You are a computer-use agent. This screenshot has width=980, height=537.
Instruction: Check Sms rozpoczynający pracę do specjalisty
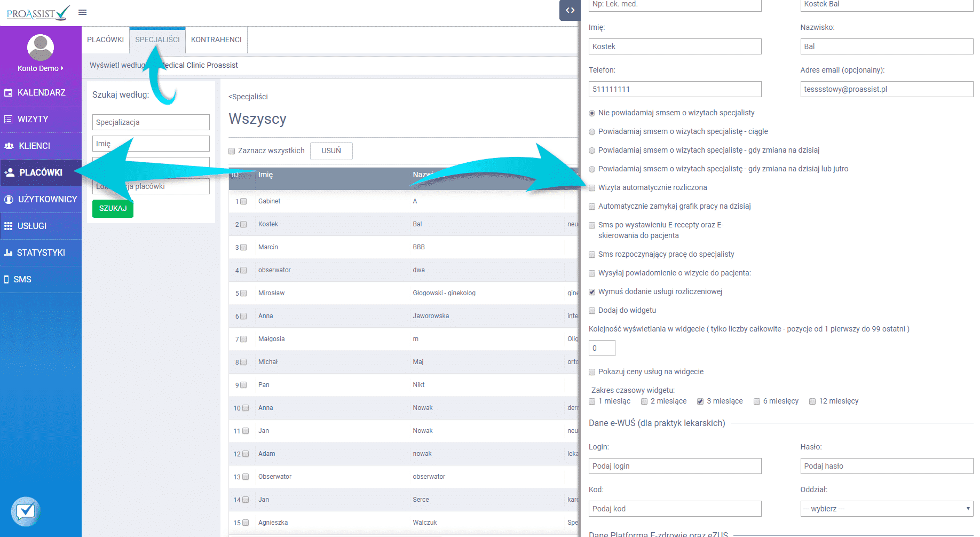click(x=592, y=255)
